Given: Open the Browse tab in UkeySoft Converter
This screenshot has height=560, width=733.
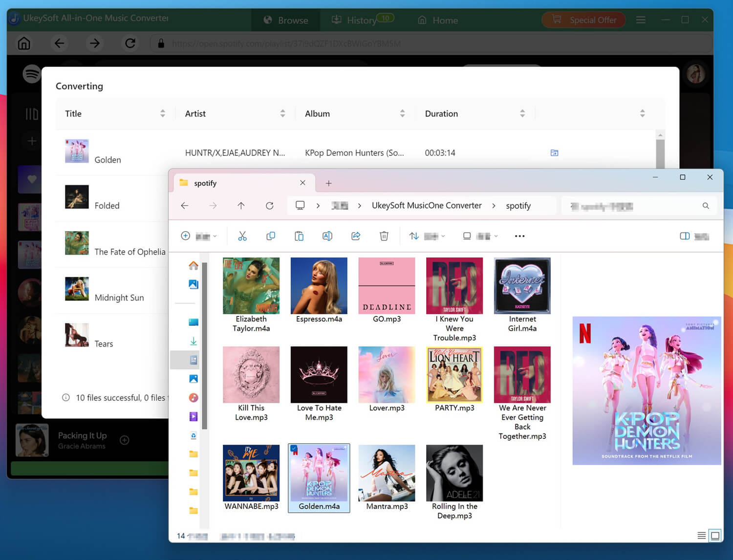Looking at the screenshot, I should pos(285,20).
